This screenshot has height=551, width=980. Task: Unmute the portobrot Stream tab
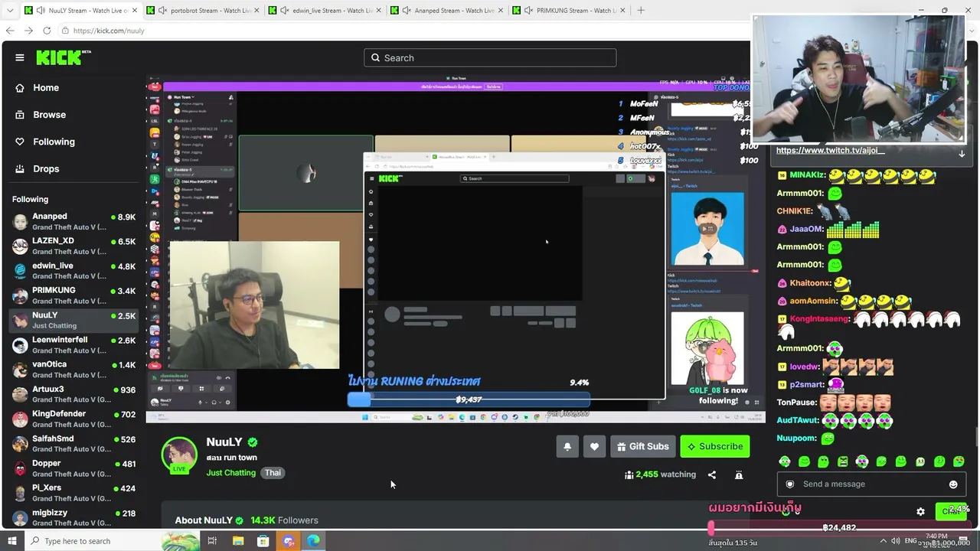tap(162, 11)
